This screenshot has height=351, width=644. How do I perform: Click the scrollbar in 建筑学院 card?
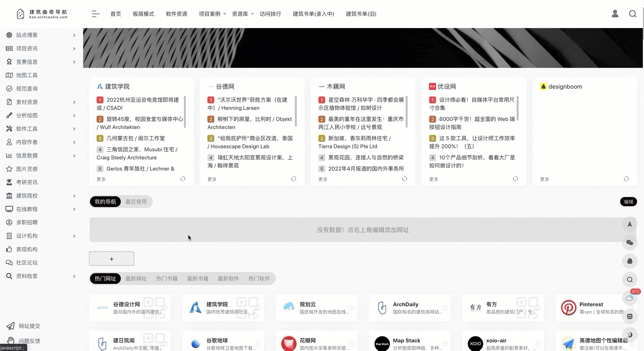pos(185,111)
